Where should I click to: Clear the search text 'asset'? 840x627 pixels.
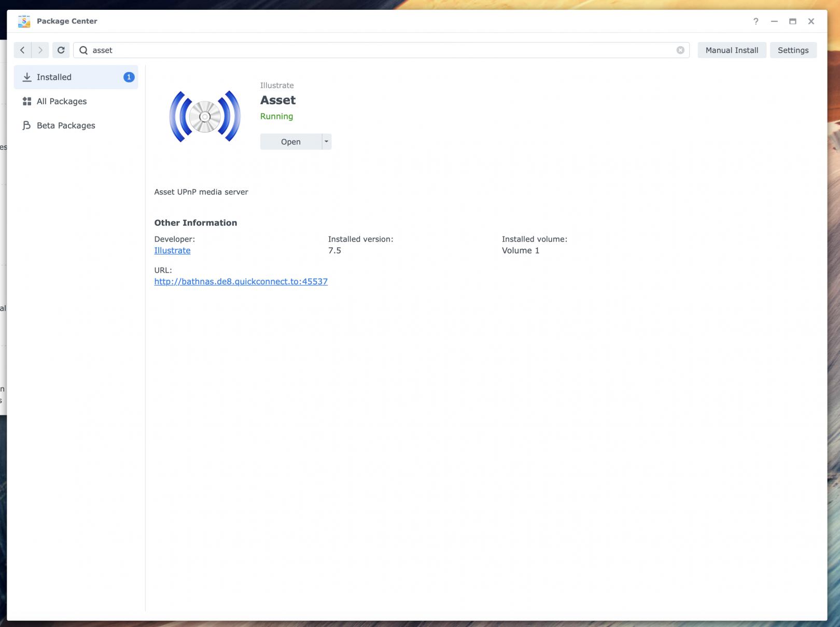pos(680,50)
